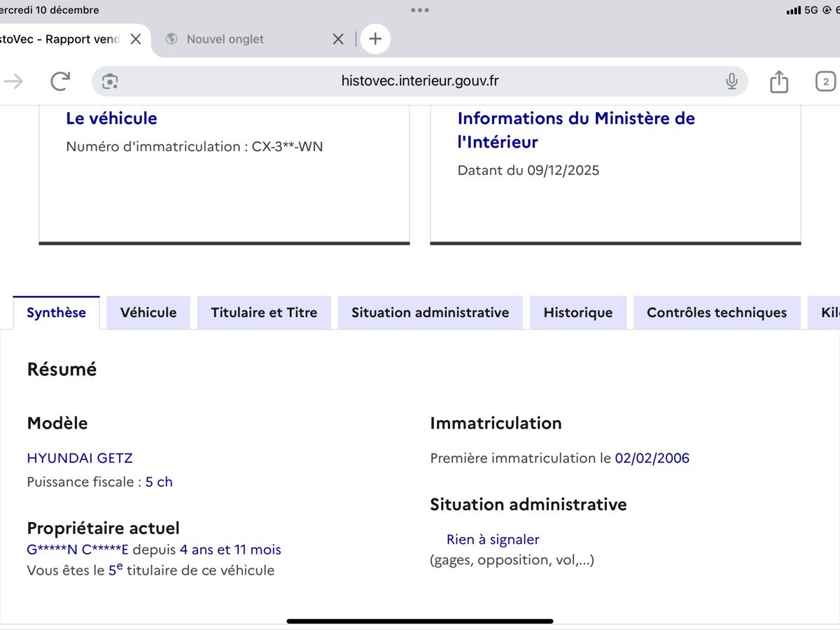Show the open tabs counter
Image resolution: width=840 pixels, height=630 pixels.
click(825, 81)
